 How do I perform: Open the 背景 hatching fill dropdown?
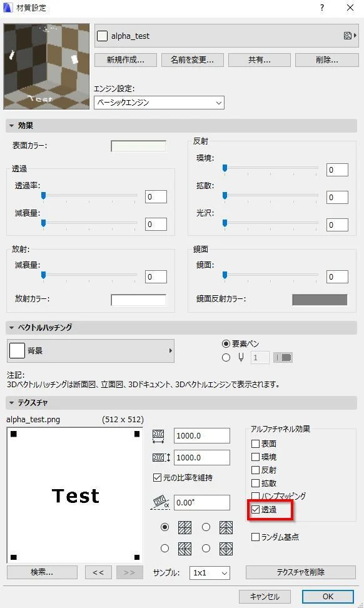point(91,350)
